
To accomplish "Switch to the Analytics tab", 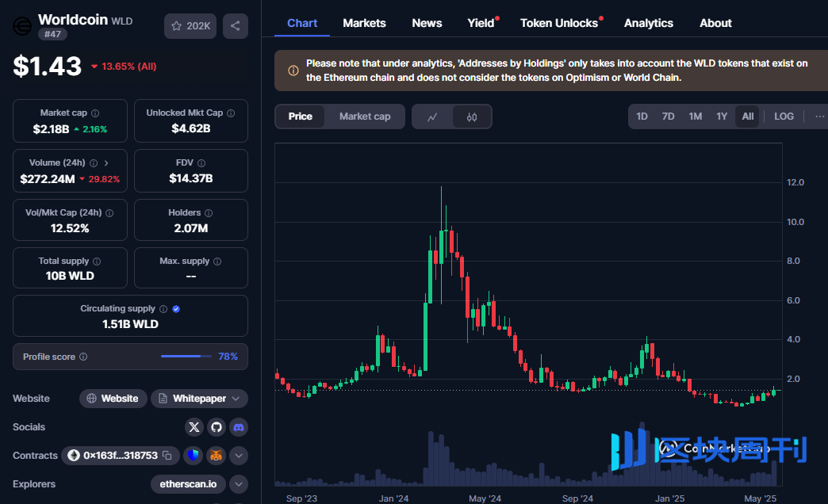I will [x=649, y=23].
